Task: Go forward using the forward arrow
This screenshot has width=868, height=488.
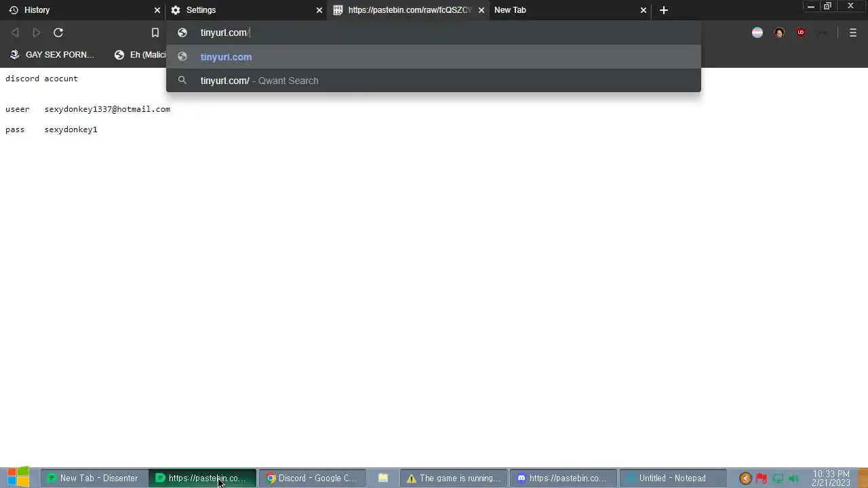Action: pos(37,33)
